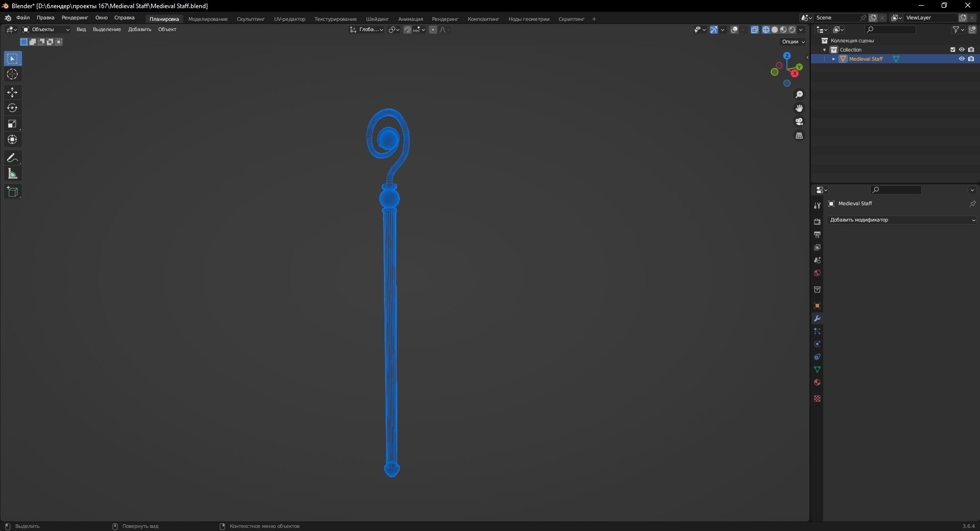Screen dimensions: 980x531
Task: Activate the Move tool
Action: (12, 92)
